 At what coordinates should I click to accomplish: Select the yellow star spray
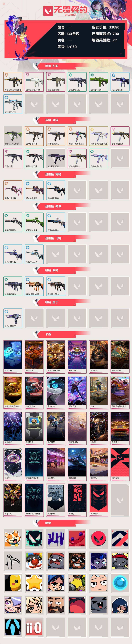pyautogui.click(x=34, y=582)
